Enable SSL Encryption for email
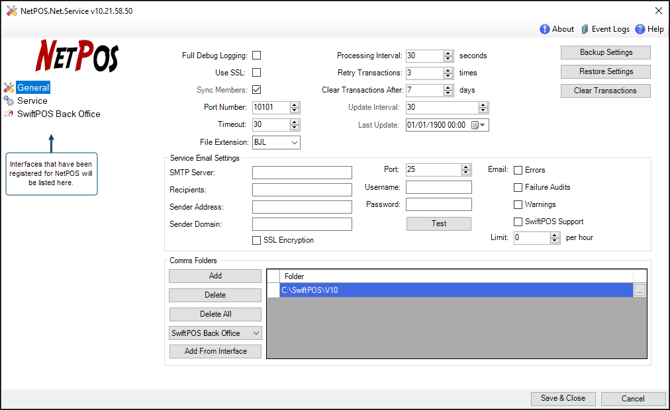 click(257, 241)
